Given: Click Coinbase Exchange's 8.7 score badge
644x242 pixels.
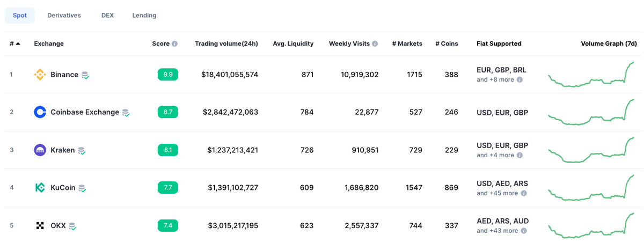Looking at the screenshot, I should [168, 112].
